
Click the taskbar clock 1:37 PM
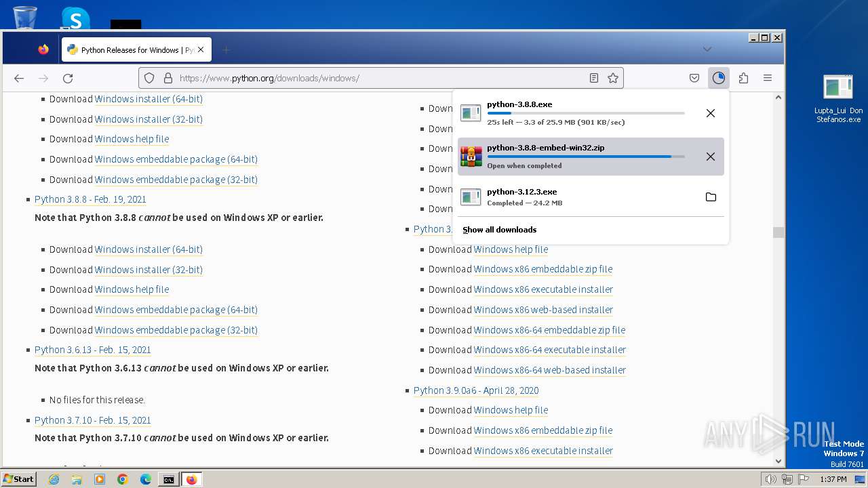coord(833,479)
